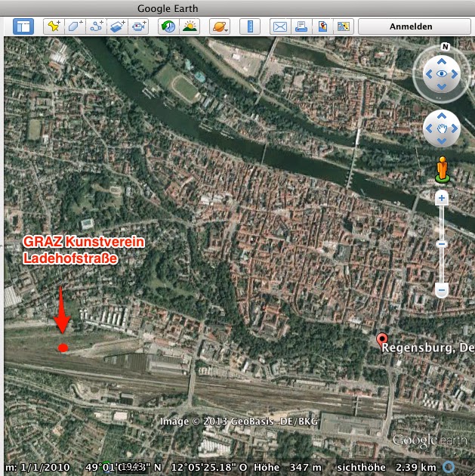Click the Anmelden sign-in button
This screenshot has width=475, height=476.
415,26
